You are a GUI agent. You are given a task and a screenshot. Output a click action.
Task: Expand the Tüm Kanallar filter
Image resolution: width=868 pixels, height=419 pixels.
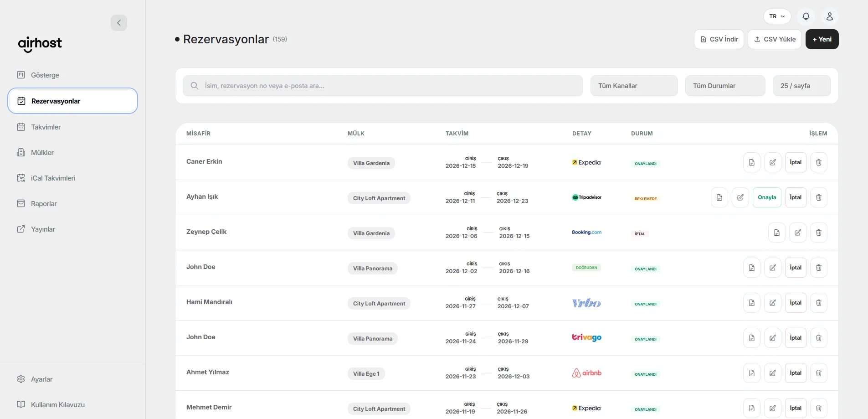[x=634, y=86]
